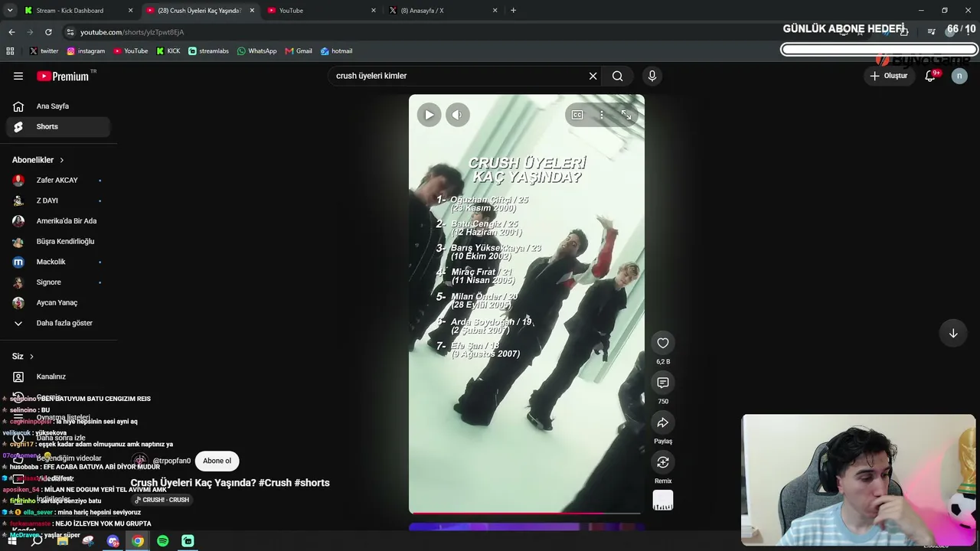Open the sound thumbnail below Remix

tap(663, 500)
